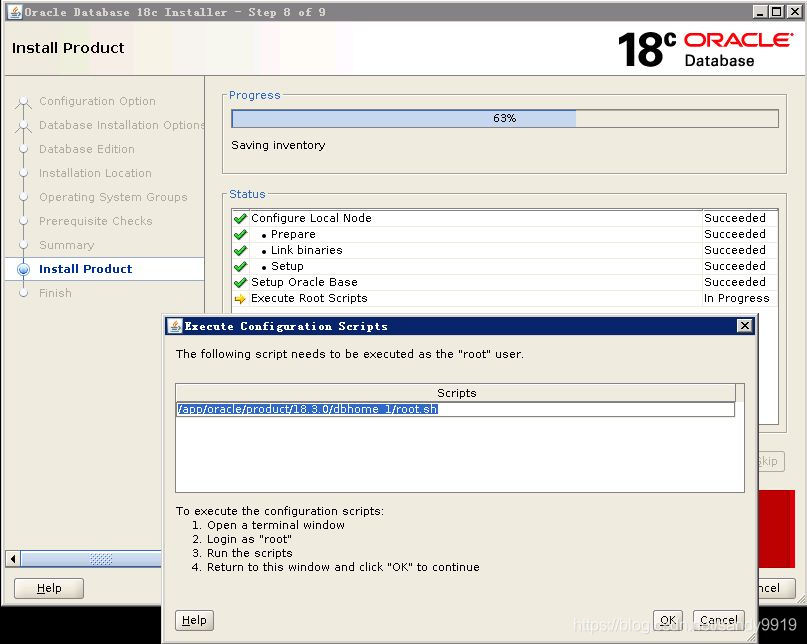This screenshot has width=807, height=644.
Task: Close the Oracle Database 18c Installer window
Action: (x=794, y=12)
